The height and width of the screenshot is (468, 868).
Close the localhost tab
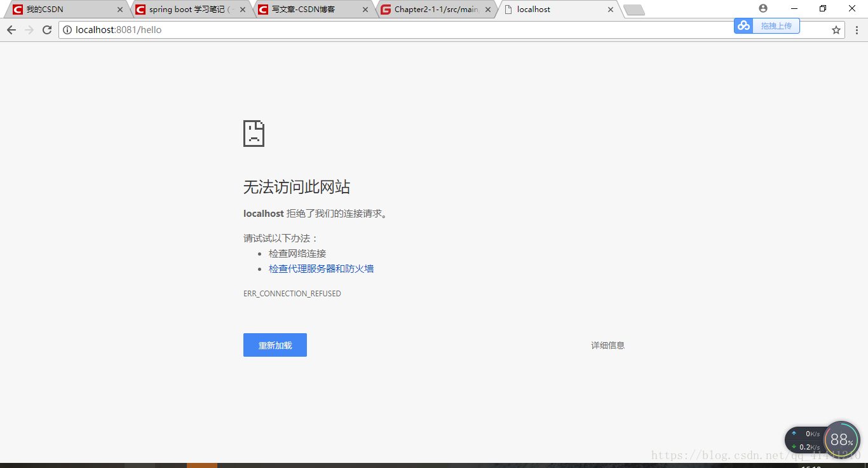611,10
